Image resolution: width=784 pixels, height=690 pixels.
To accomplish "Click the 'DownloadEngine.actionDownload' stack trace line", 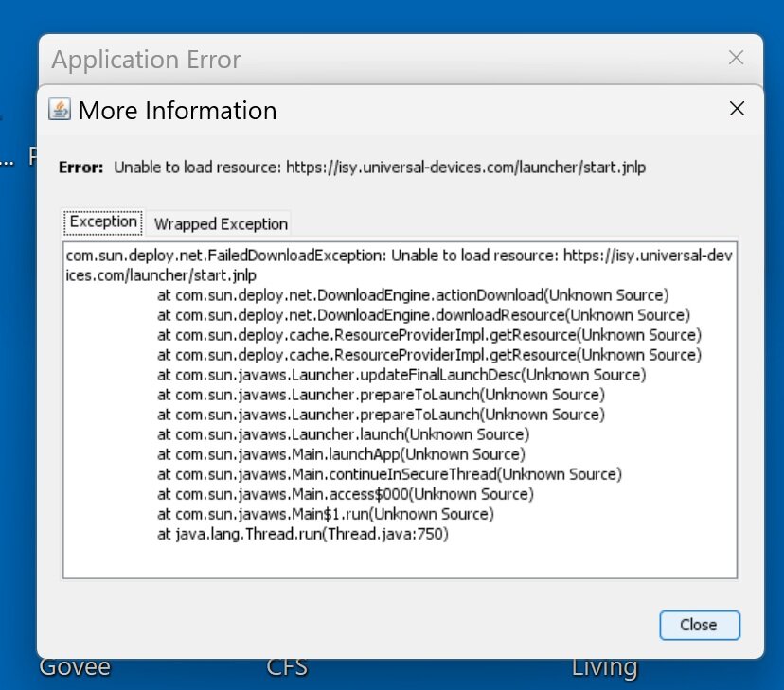I will (413, 295).
